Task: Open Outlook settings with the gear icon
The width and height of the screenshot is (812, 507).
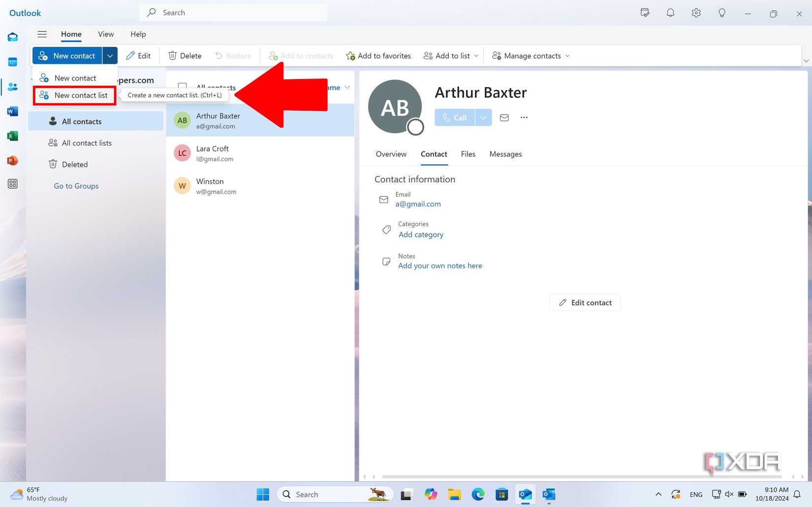Action: coord(696,13)
